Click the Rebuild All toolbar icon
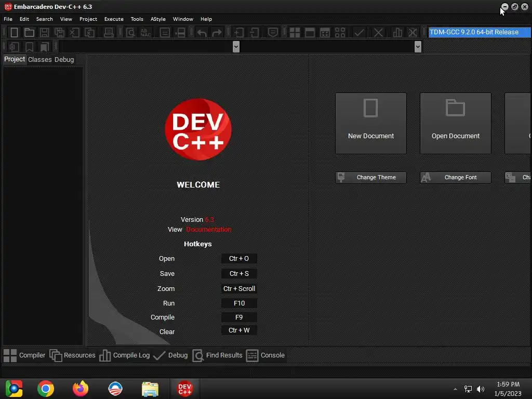 (340, 33)
